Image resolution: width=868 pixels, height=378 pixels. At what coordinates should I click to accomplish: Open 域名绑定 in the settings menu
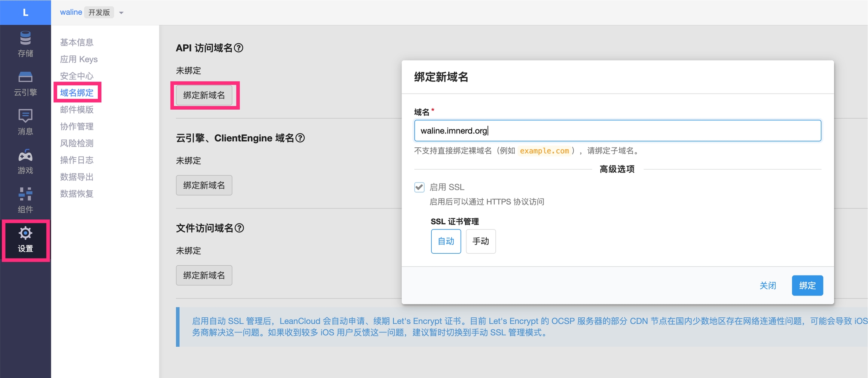pyautogui.click(x=77, y=93)
